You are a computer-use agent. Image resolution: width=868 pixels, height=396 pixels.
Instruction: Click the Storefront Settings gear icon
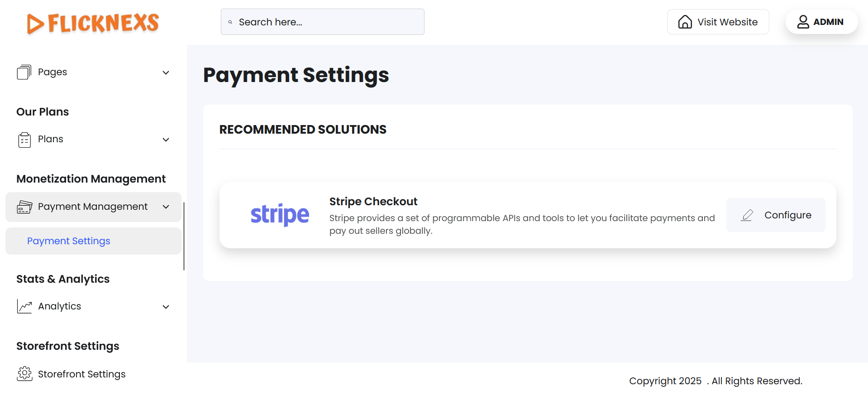tap(24, 374)
